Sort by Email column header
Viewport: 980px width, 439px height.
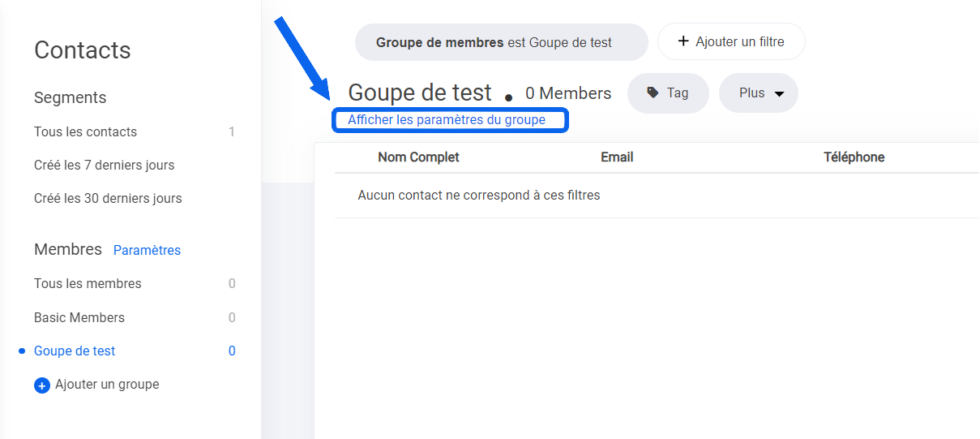[x=617, y=157]
